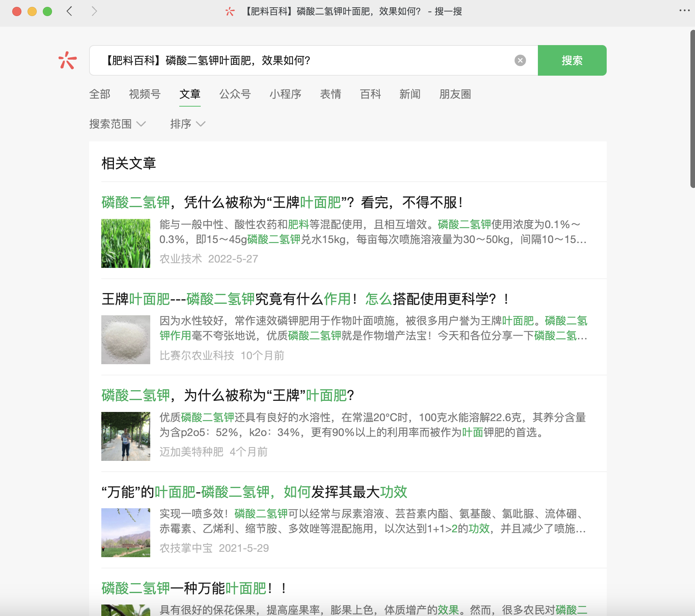Click the red Souyisou logo beside search box

tap(68, 60)
